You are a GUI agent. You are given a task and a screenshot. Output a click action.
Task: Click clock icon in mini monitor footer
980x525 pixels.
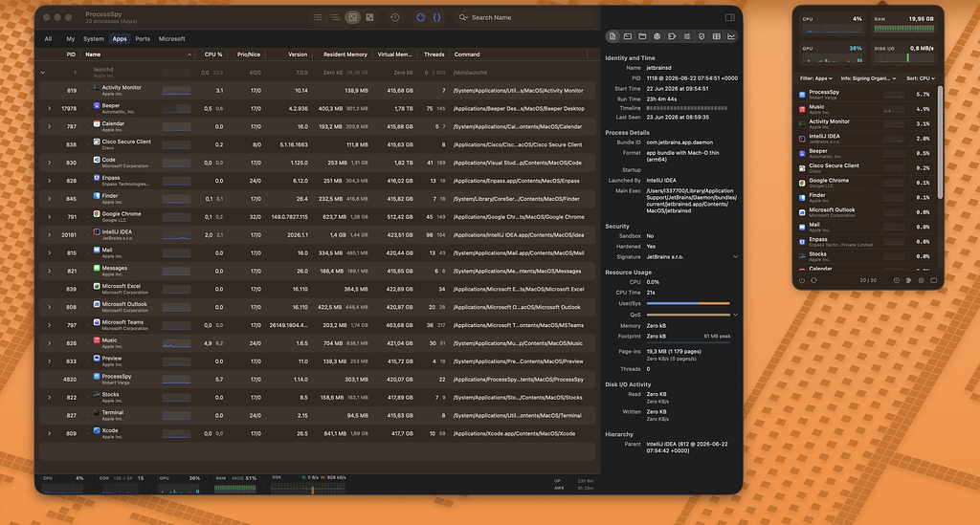(896, 280)
